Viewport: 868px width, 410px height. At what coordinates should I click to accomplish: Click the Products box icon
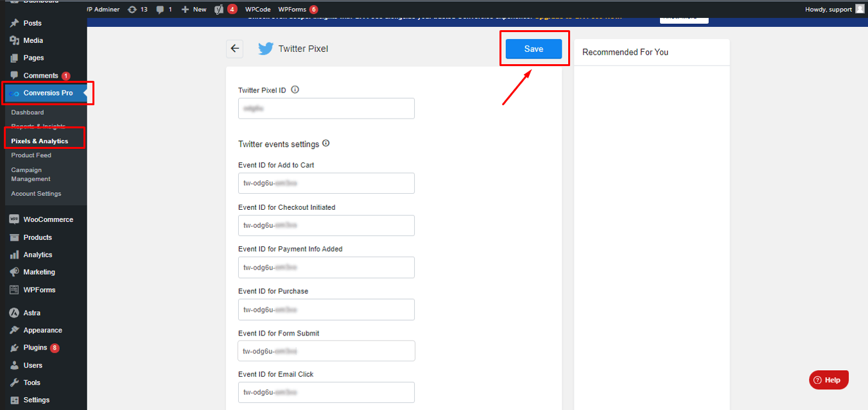click(x=14, y=237)
